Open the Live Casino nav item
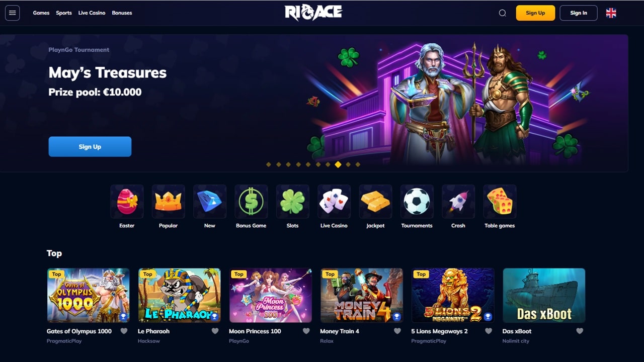Viewport: 644px width, 362px height. tap(92, 13)
